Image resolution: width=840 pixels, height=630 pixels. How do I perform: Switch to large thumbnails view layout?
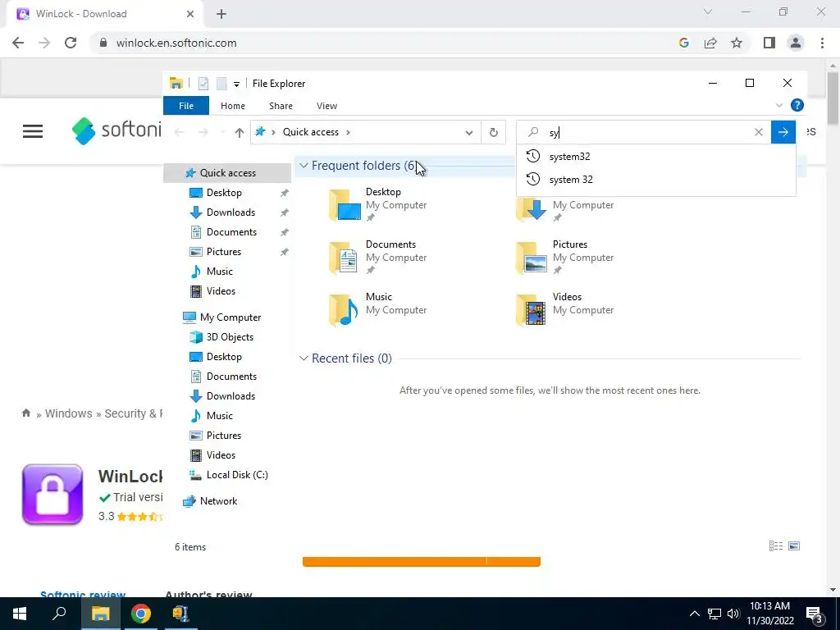coord(794,546)
